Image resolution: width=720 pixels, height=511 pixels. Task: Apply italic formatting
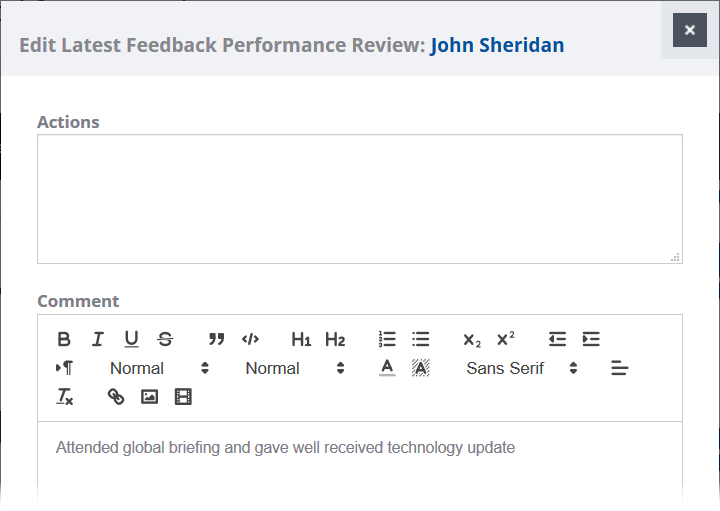tap(97, 339)
